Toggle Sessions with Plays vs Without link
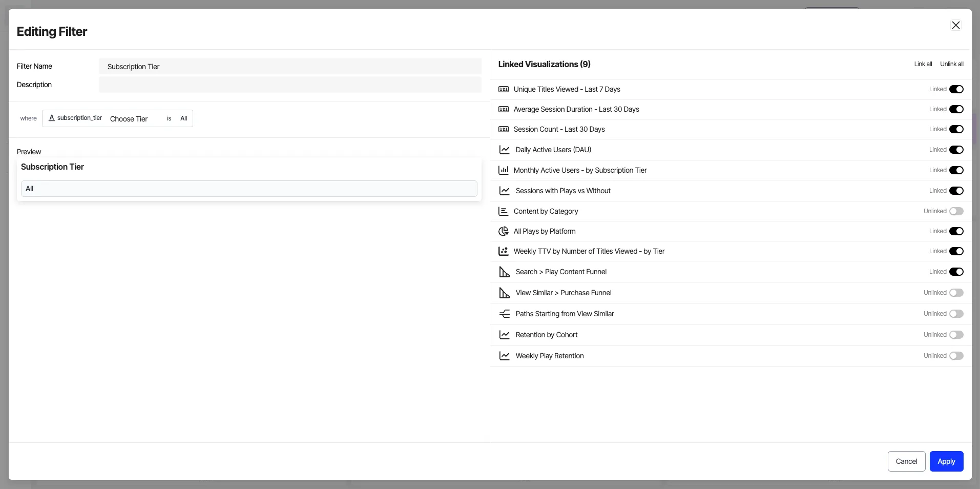The width and height of the screenshot is (980, 489). pos(956,191)
